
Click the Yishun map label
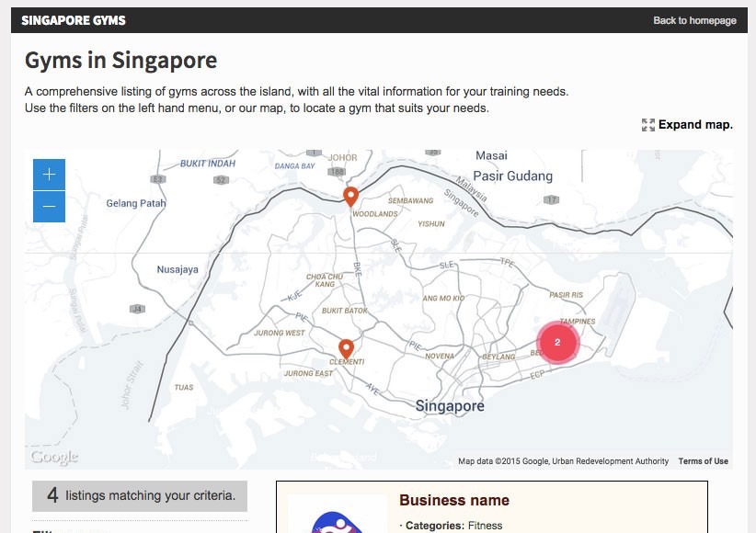pos(431,224)
